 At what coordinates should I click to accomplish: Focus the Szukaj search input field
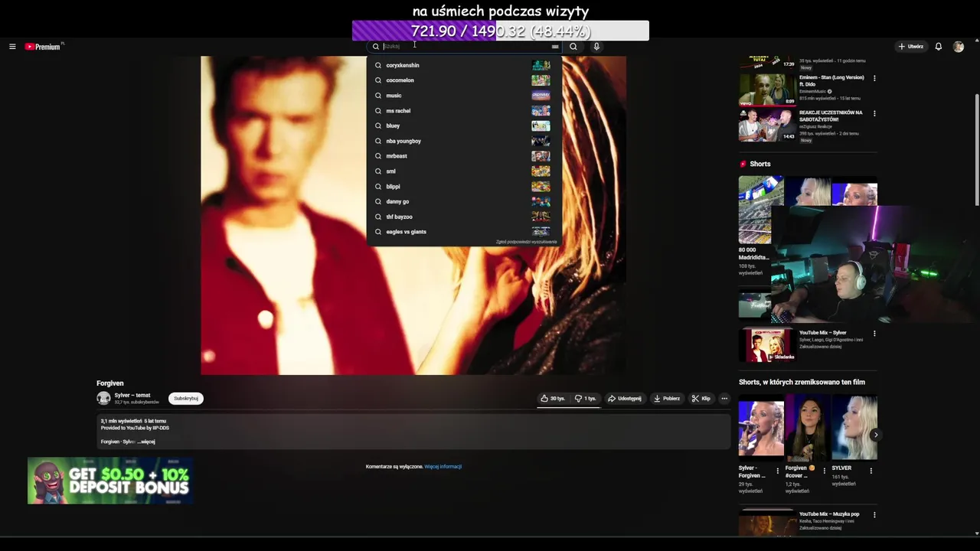point(464,47)
